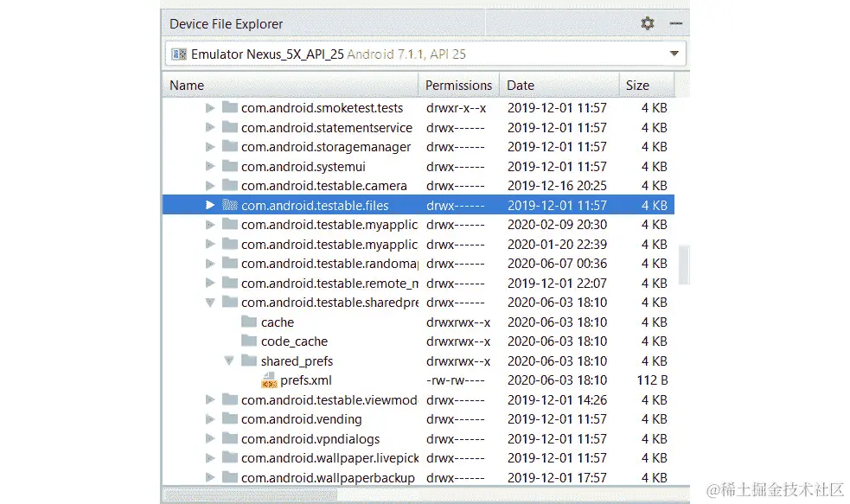Expand the selected com.android.testable.files arrow
This screenshot has height=504, width=850.
210,206
